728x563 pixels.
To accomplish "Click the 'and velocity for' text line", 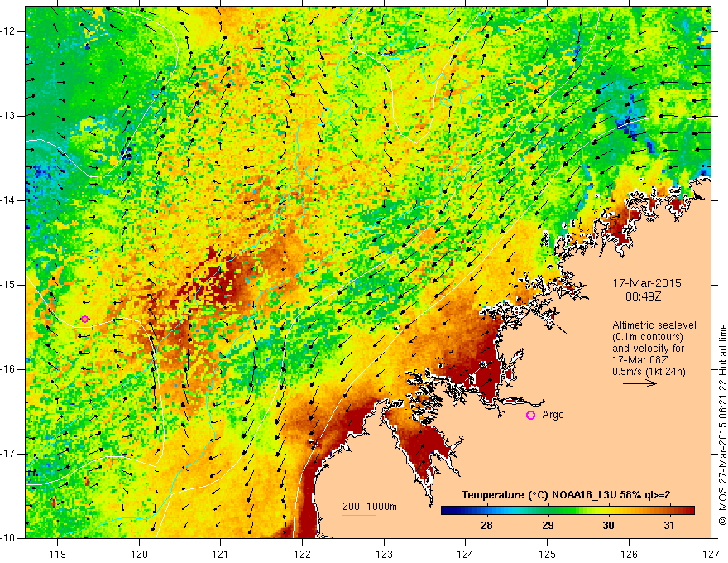I will [648, 349].
